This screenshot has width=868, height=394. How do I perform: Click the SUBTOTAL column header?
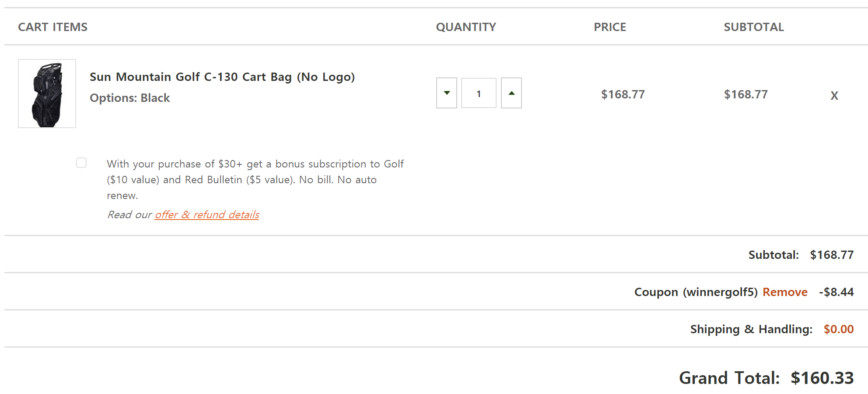tap(754, 27)
